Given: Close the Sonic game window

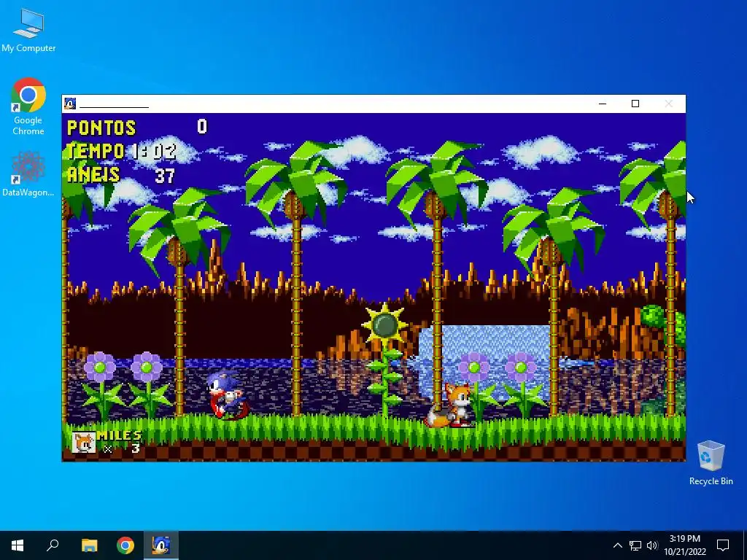Looking at the screenshot, I should pyautogui.click(x=669, y=104).
